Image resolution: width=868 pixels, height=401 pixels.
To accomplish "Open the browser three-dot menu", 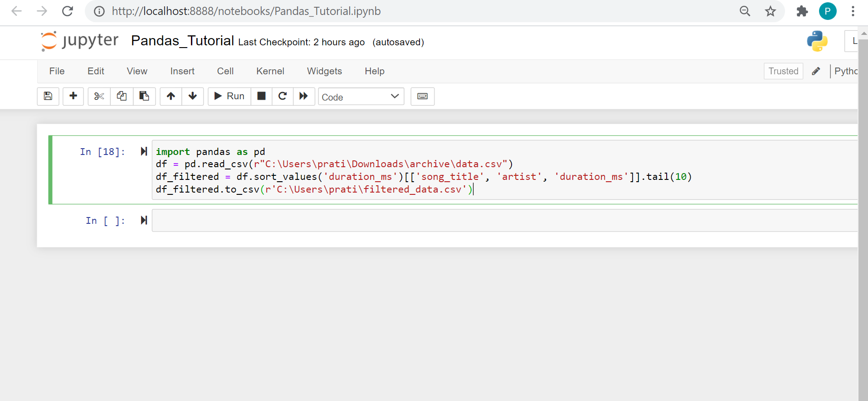I will 853,11.
